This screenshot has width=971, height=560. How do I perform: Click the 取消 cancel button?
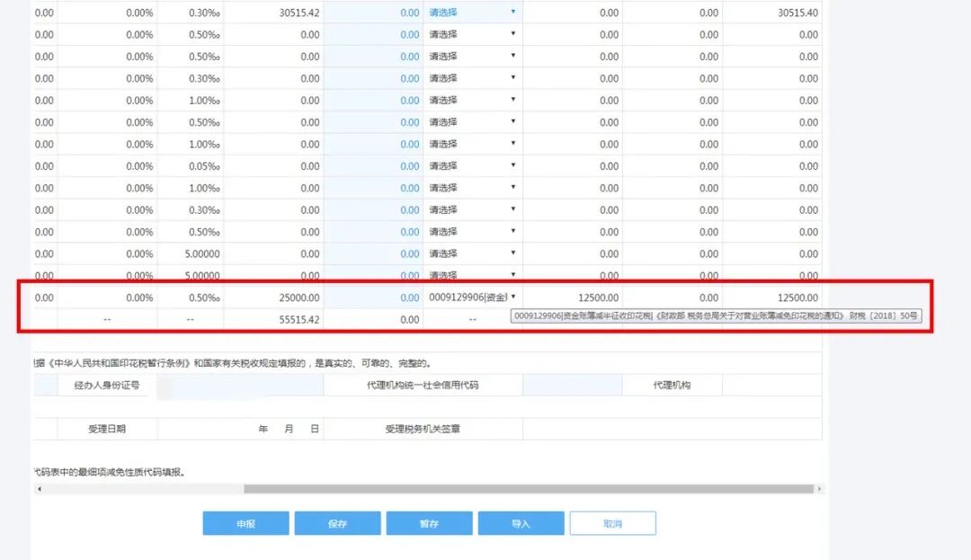click(612, 523)
